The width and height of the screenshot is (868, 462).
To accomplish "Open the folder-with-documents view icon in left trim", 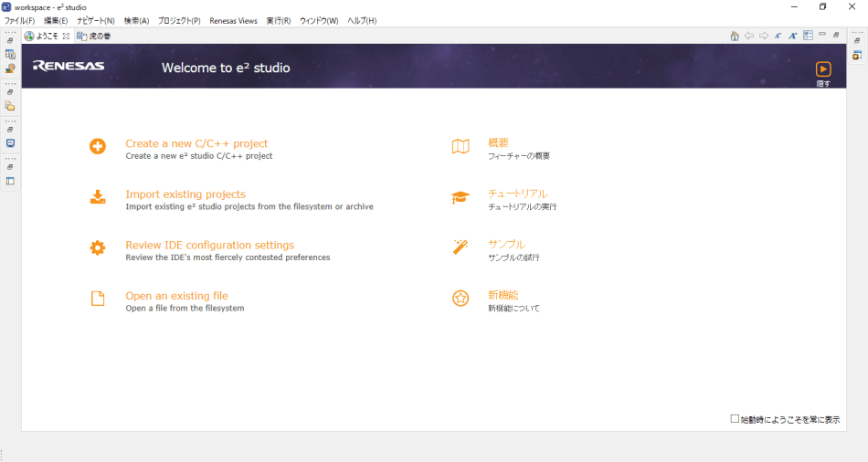I will [x=10, y=106].
